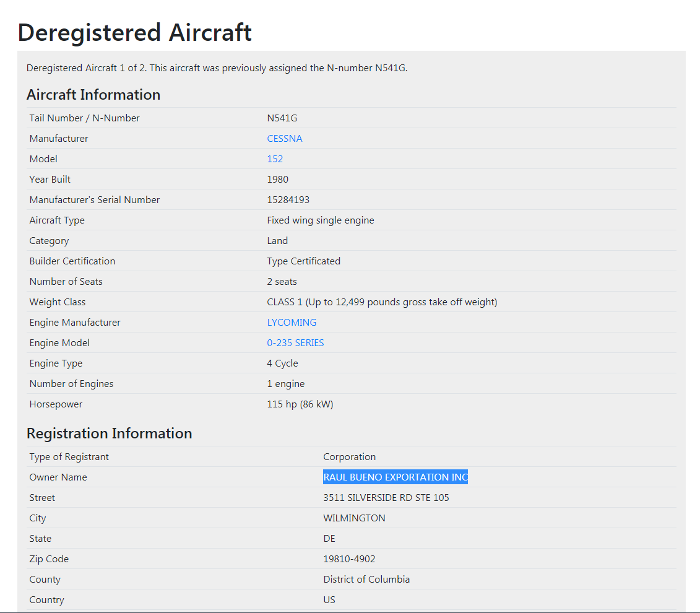This screenshot has width=700, height=613.
Task: Click the highlighted owner name RAUL BUENO EXPORTATION INC
Action: pos(395,477)
